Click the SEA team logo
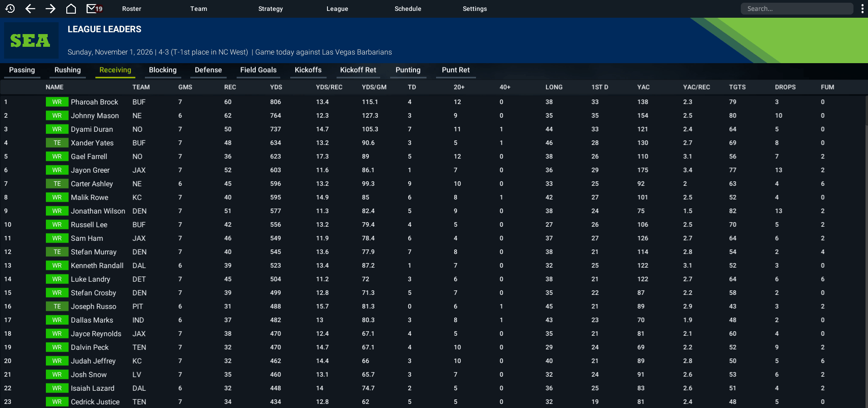The height and width of the screenshot is (408, 868). click(x=31, y=40)
